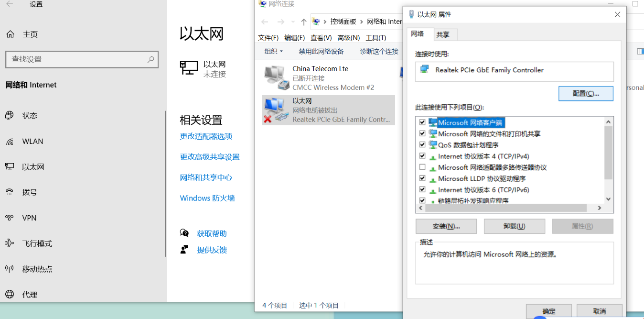644x319 pixels.
Task: Click the 查找设置 search field
Action: click(x=82, y=59)
